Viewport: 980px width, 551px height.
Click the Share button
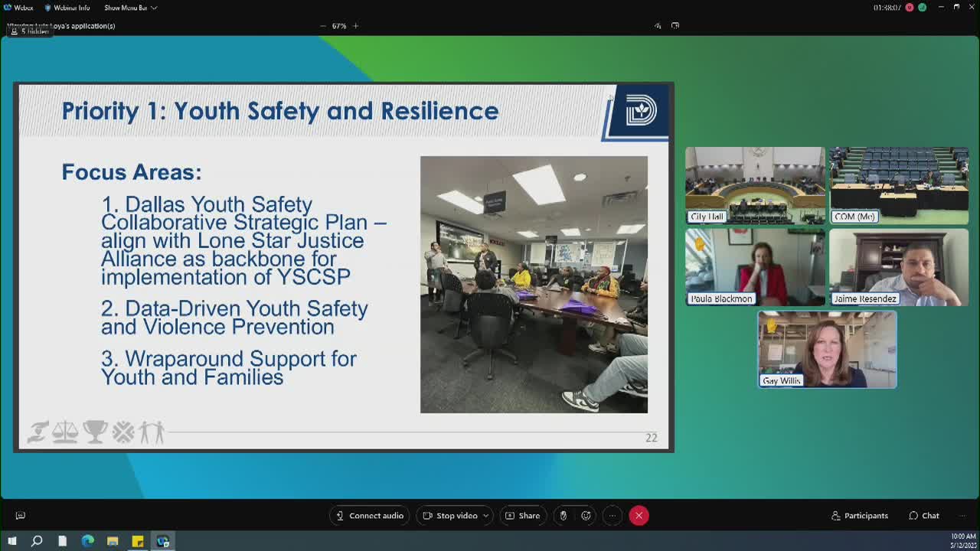[523, 516]
